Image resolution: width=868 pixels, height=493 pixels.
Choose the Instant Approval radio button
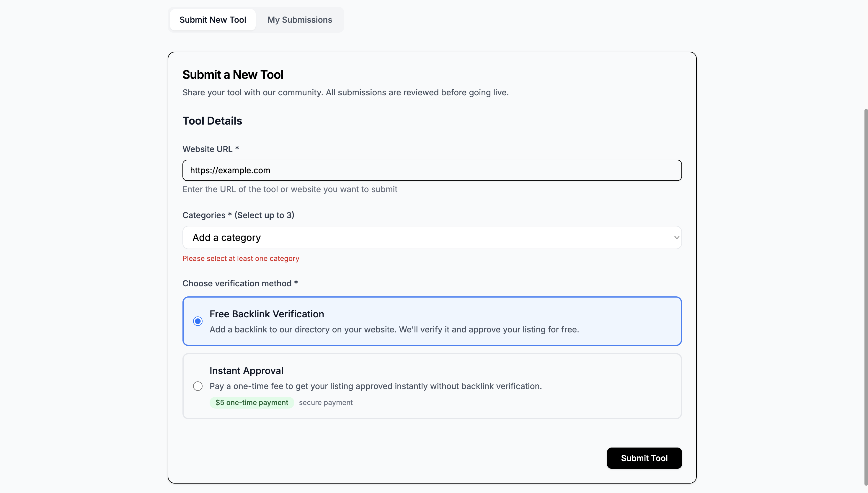[198, 386]
